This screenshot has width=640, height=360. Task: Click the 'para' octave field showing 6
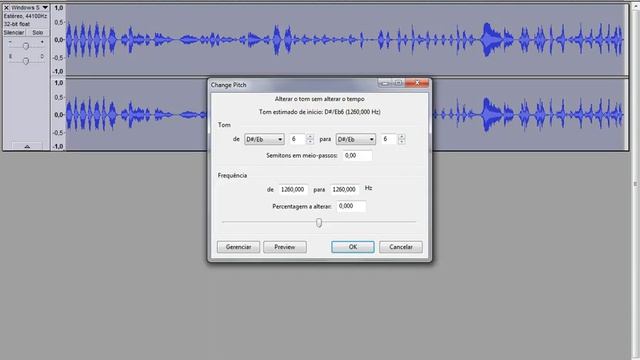tap(389, 139)
